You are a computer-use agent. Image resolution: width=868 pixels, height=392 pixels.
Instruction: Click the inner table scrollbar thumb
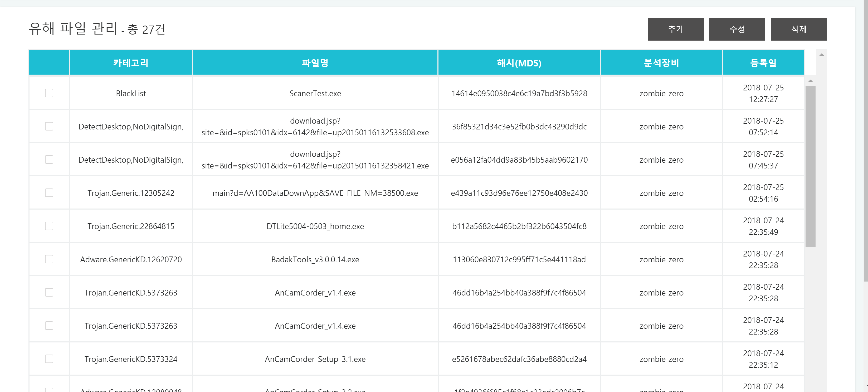(810, 167)
